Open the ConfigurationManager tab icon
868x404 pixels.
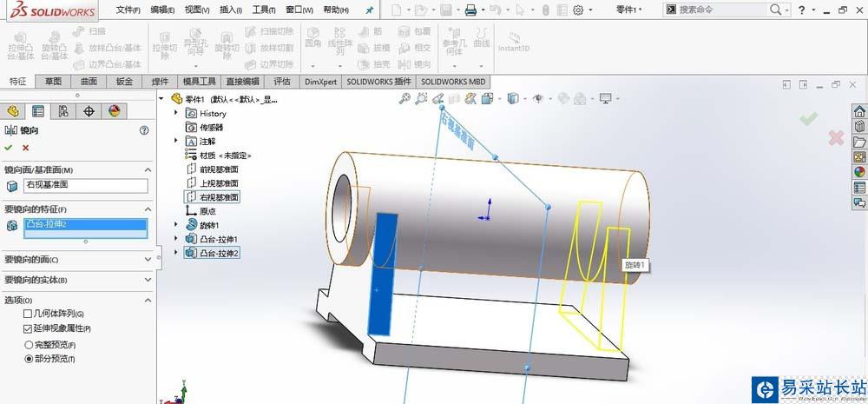(x=63, y=111)
